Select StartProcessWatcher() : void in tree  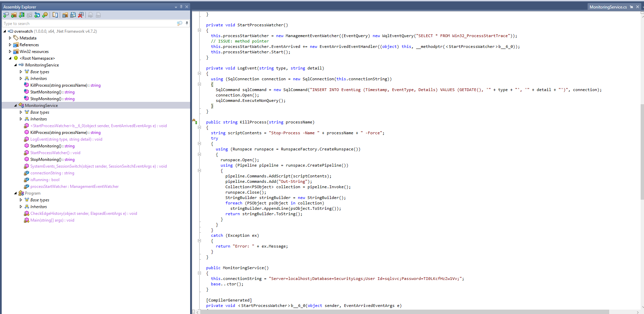click(x=55, y=153)
